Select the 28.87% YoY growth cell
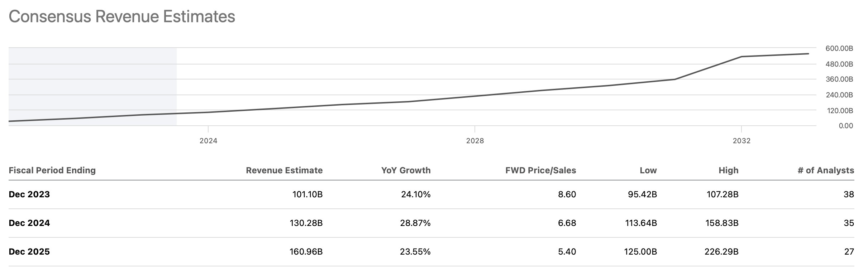Viewport: 868px width, 270px height. (x=415, y=223)
